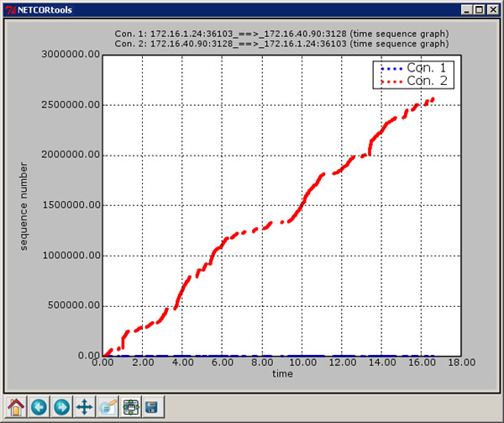Reset the plot view with the Home icon
The height and width of the screenshot is (423, 504).
pyautogui.click(x=16, y=407)
